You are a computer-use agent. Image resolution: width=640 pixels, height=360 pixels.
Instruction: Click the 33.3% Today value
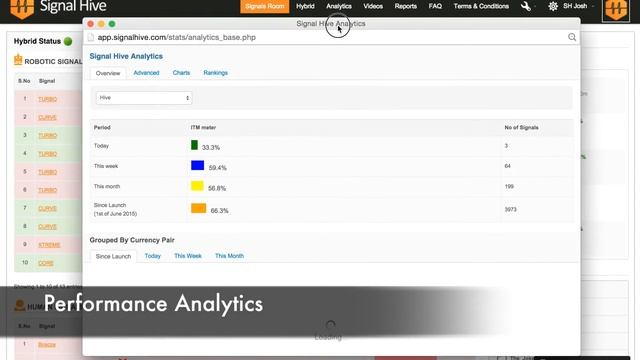click(211, 147)
